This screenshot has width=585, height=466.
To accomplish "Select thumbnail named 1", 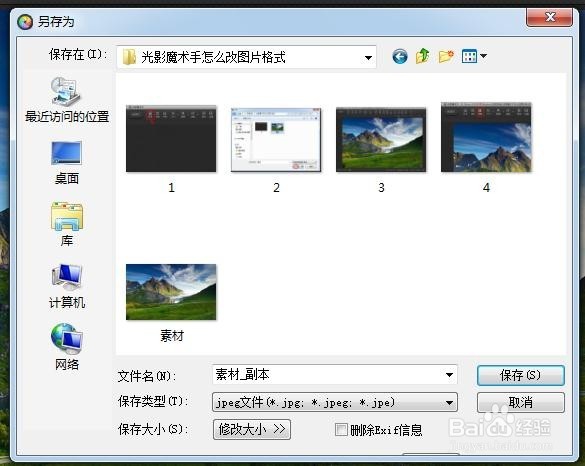I will (171, 138).
